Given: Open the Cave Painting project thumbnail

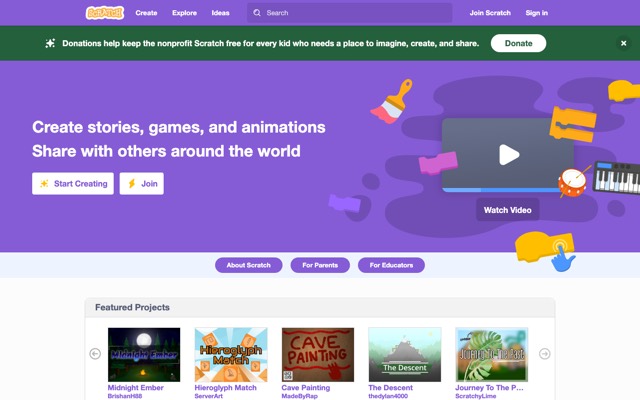Looking at the screenshot, I should 318,355.
